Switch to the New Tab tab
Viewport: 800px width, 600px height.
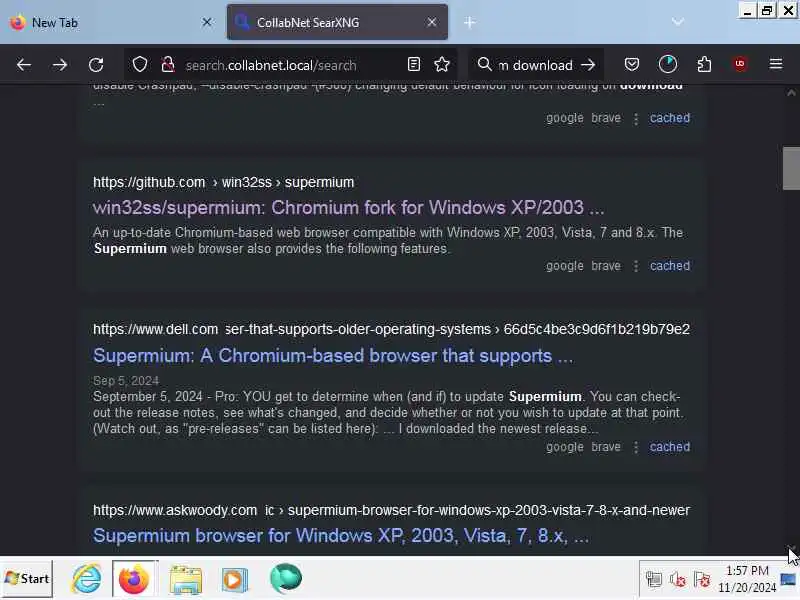(110, 22)
